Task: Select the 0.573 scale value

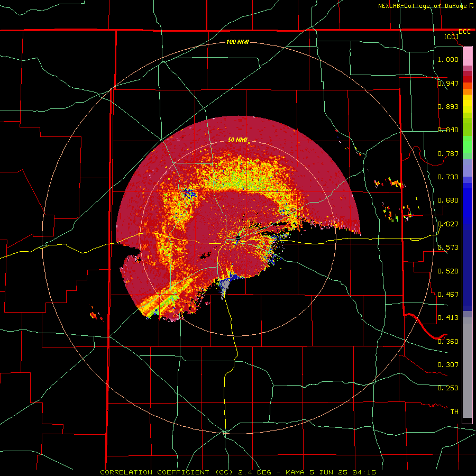Action: pos(448,247)
